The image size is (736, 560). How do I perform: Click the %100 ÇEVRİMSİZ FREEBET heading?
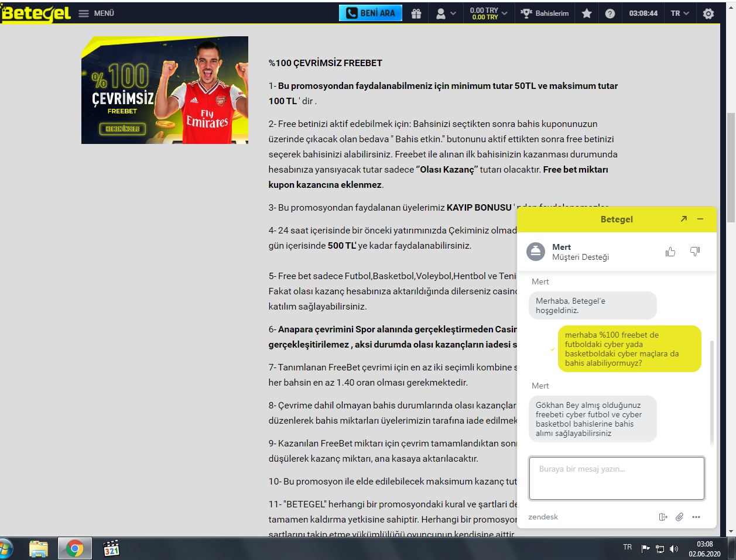click(326, 63)
